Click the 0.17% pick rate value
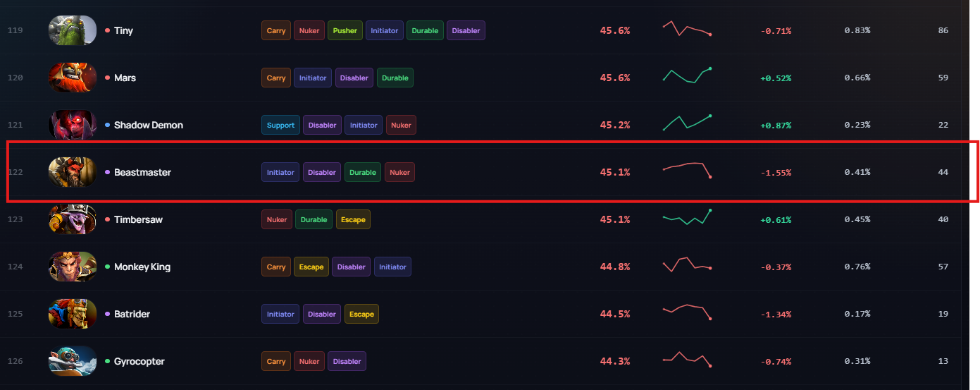Image resolution: width=980 pixels, height=390 pixels. click(x=857, y=314)
